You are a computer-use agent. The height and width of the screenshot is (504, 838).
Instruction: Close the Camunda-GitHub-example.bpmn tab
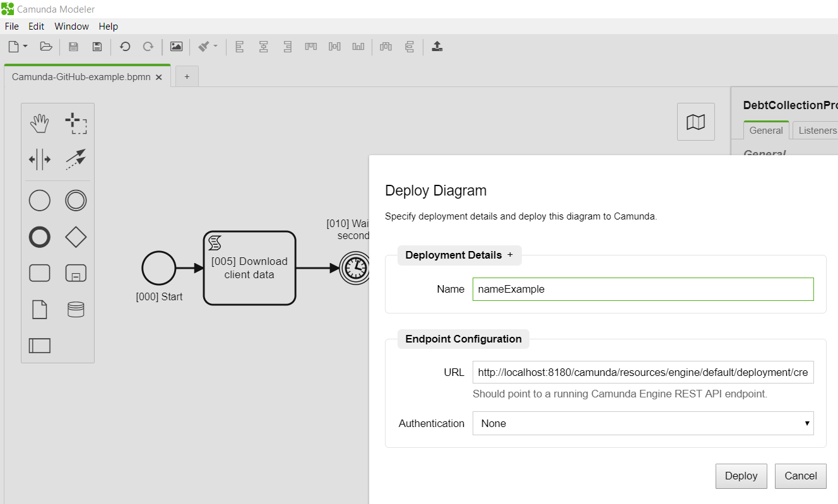click(159, 77)
